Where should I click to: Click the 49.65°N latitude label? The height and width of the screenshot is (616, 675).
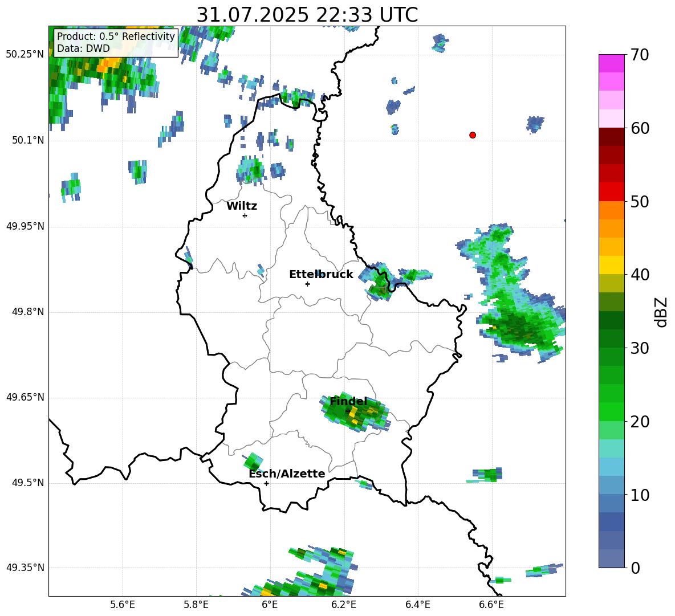pyautogui.click(x=25, y=397)
